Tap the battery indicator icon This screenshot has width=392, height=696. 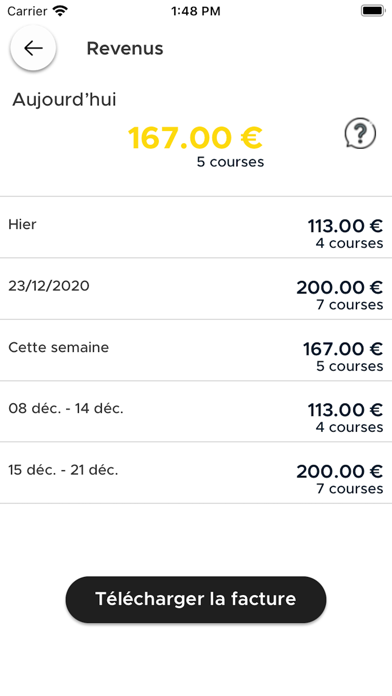coord(372,11)
